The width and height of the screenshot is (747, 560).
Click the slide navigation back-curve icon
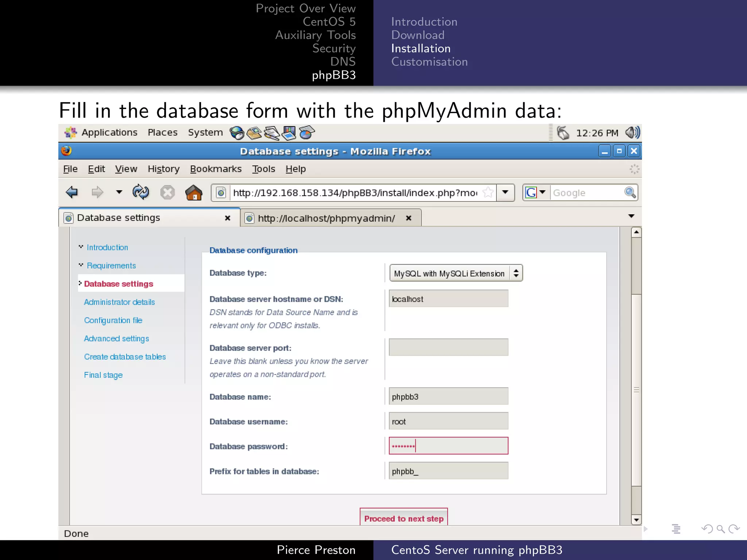(x=707, y=529)
